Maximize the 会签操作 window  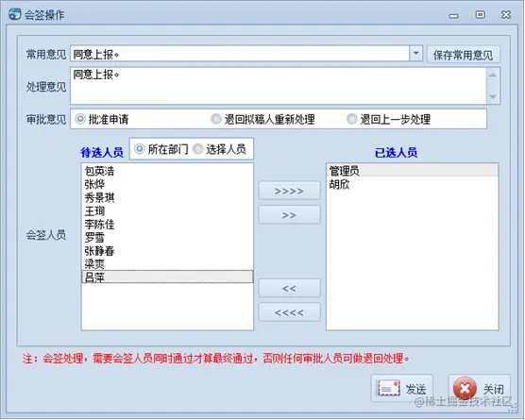tap(480, 14)
